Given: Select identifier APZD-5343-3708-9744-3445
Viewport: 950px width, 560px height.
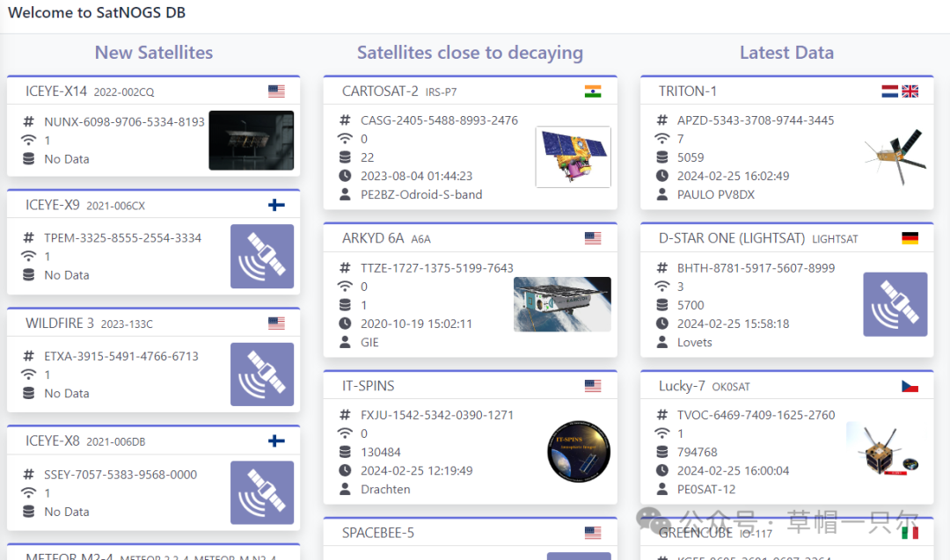Looking at the screenshot, I should tap(756, 120).
